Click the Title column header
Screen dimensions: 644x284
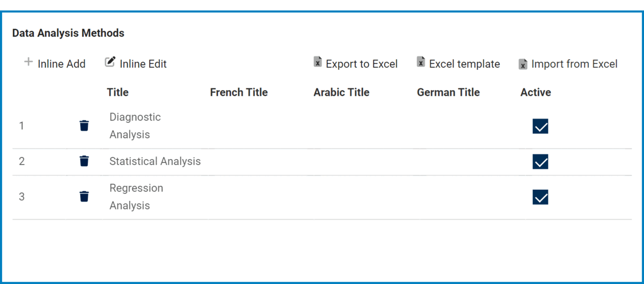tap(118, 92)
